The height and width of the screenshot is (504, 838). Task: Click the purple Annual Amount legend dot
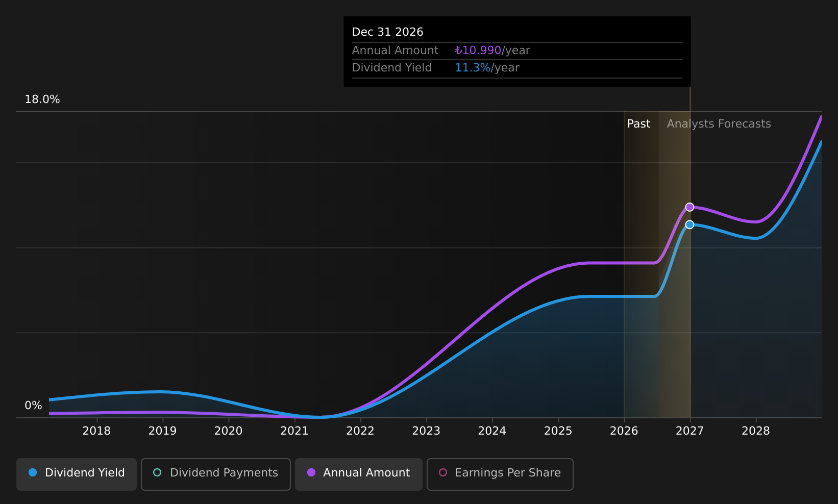[x=311, y=472]
